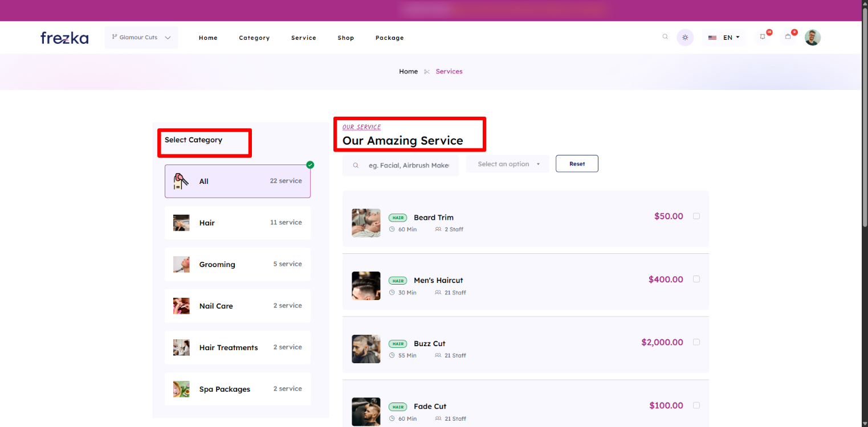This screenshot has height=427, width=868.
Task: Toggle the light/dark theme sun icon
Action: (685, 38)
